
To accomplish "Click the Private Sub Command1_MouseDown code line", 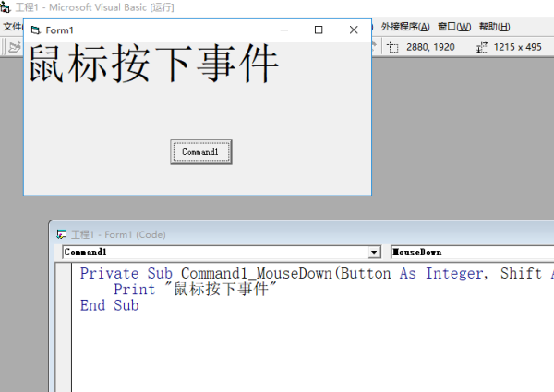I will pos(317,273).
